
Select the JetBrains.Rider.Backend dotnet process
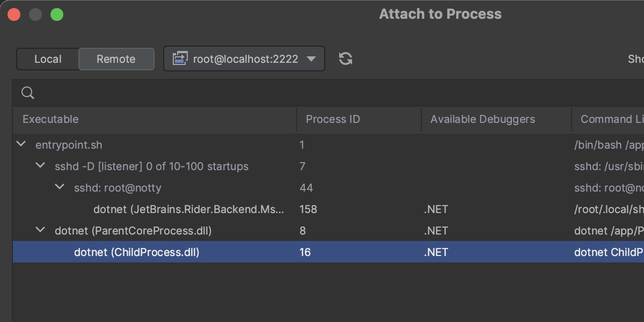[188, 209]
